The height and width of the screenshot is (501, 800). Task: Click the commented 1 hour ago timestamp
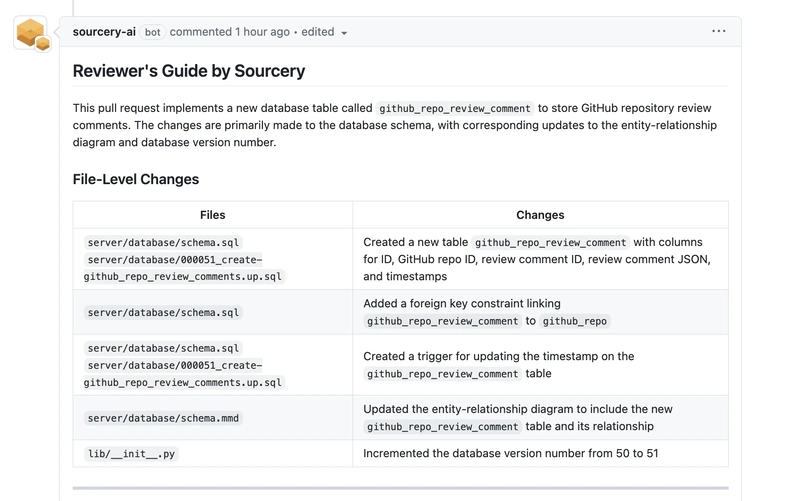tap(230, 32)
